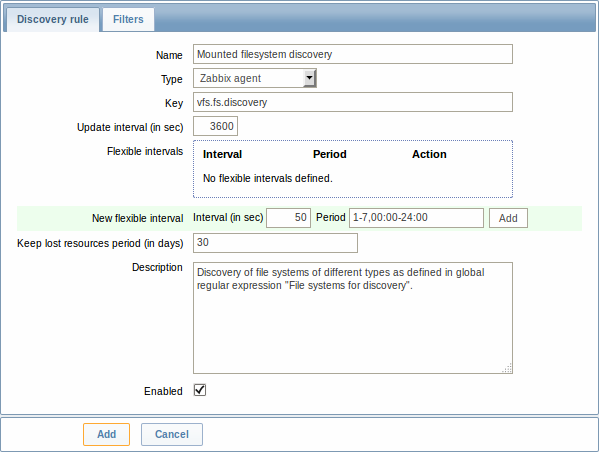Click the Keep lost resources period field
Image resolution: width=599 pixels, height=452 pixels.
(x=275, y=243)
